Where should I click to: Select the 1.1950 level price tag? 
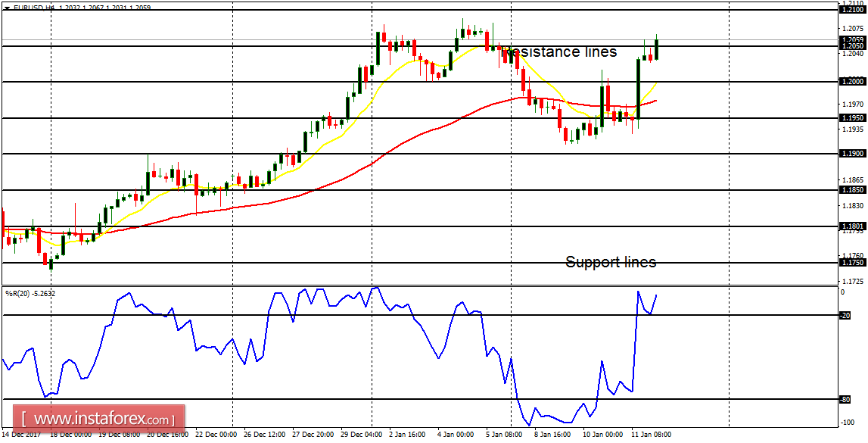(x=853, y=118)
